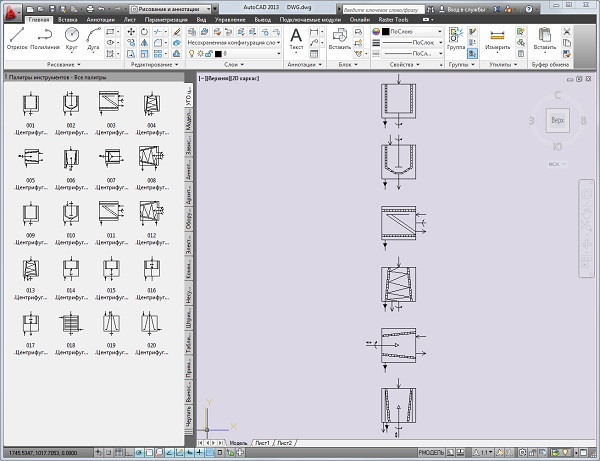Click the Вставить clipboard paste button
600x461 pixels.
(x=545, y=36)
